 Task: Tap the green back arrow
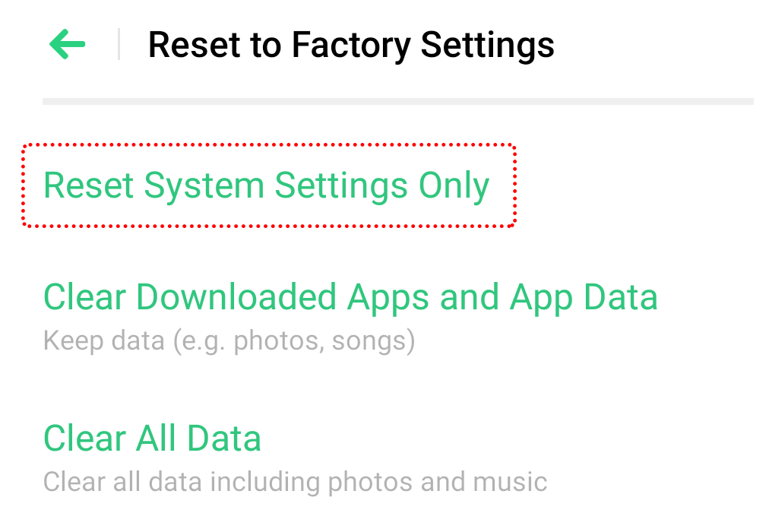tap(68, 45)
